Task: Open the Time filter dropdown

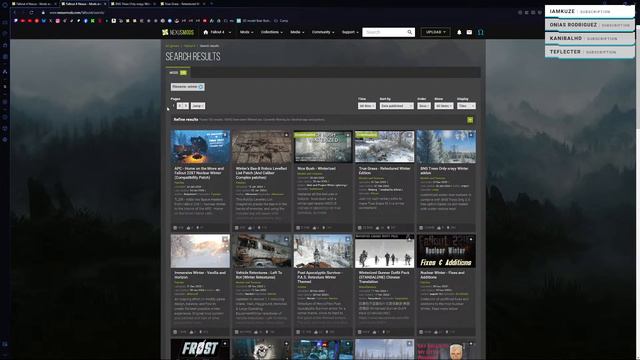Action: click(x=367, y=106)
